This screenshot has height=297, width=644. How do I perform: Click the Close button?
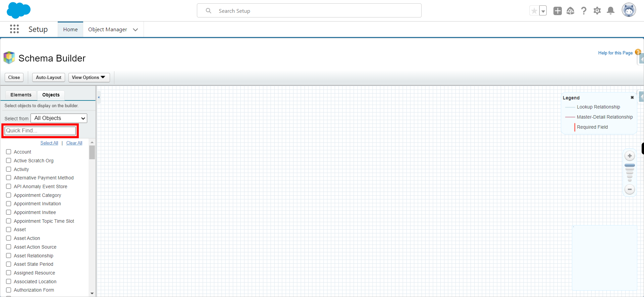click(x=14, y=77)
